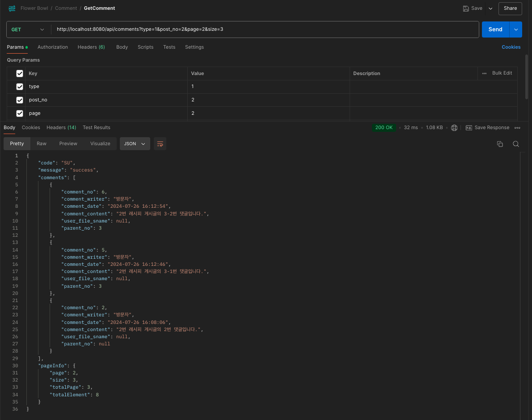Uncheck the post_no parameter checkbox
The height and width of the screenshot is (420, 532).
click(20, 100)
